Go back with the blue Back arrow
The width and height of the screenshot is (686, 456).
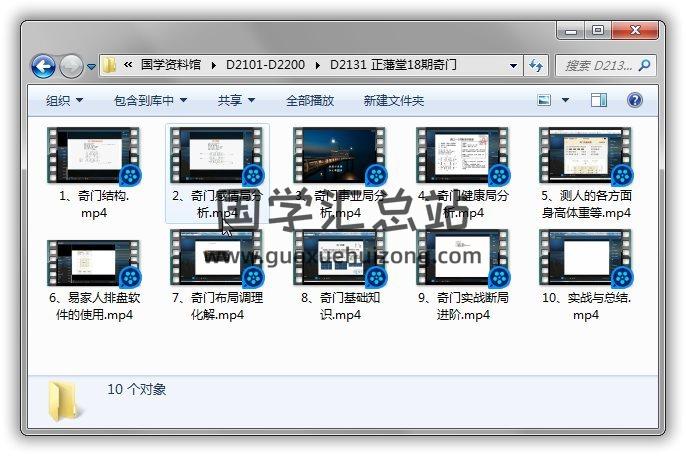point(43,67)
